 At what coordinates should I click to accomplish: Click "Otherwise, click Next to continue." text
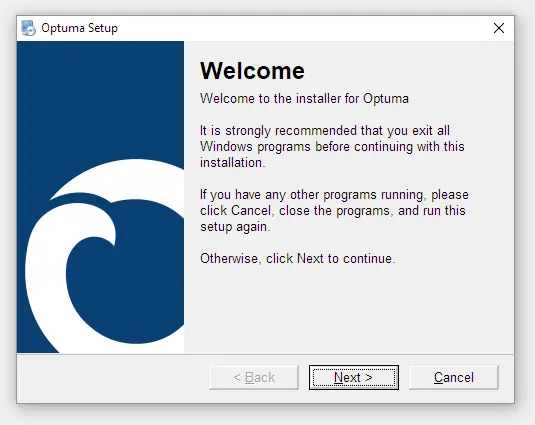pyautogui.click(x=298, y=259)
